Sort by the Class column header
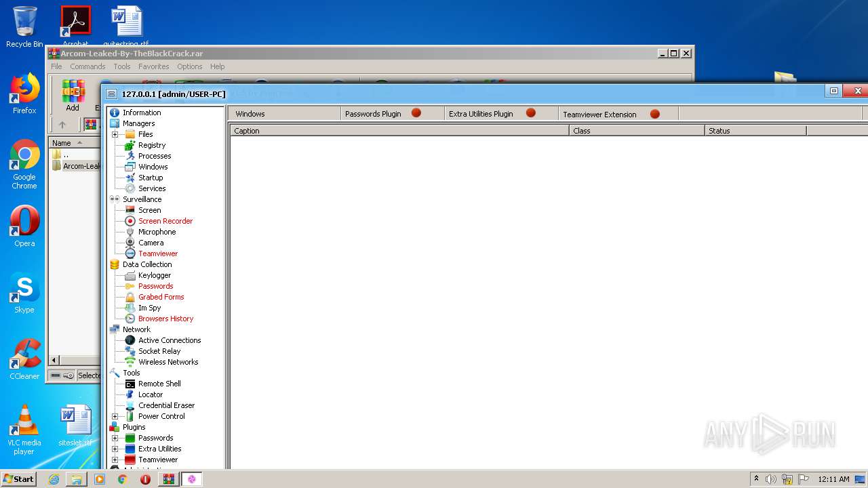 (637, 131)
